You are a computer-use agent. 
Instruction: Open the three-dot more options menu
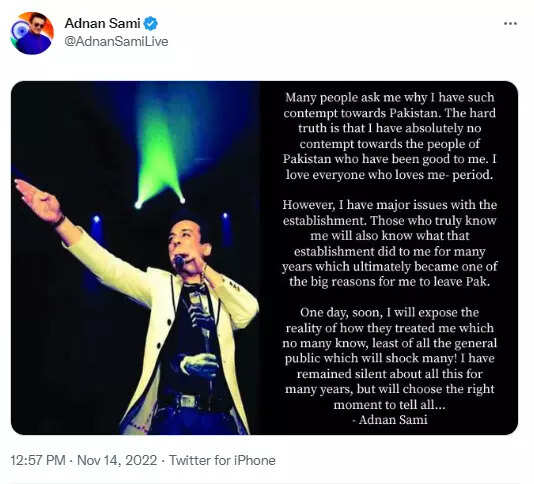pyautogui.click(x=510, y=24)
